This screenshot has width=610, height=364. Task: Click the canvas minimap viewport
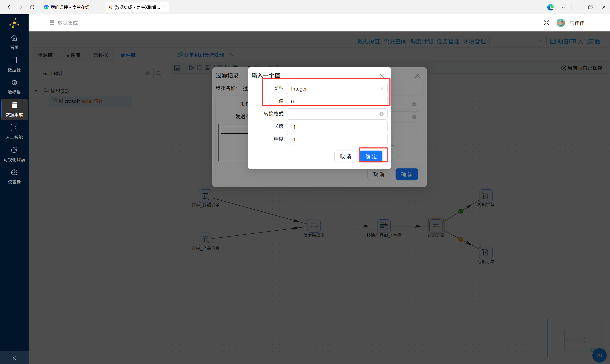[x=578, y=340]
